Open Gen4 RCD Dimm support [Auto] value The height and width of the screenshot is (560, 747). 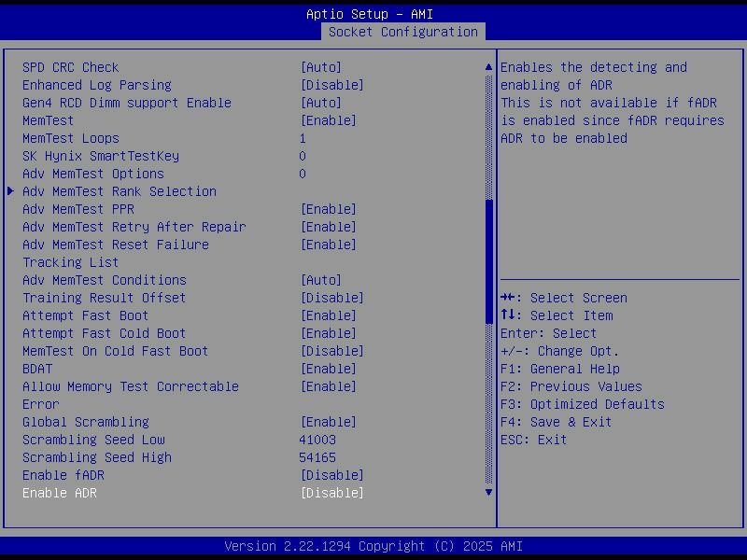(321, 103)
